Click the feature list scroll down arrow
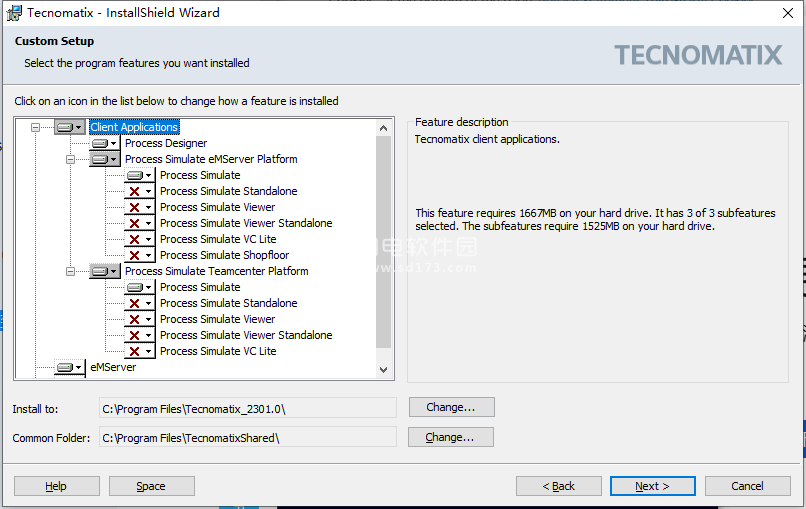Image resolution: width=806 pixels, height=509 pixels. click(383, 369)
